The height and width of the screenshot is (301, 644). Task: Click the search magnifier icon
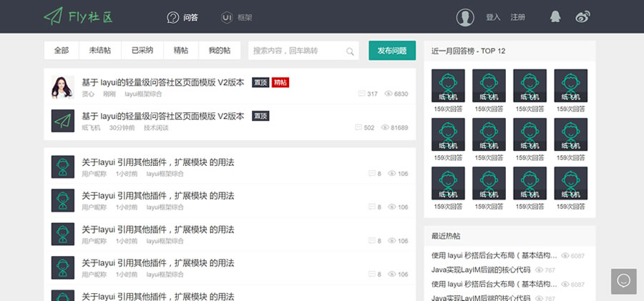click(350, 51)
